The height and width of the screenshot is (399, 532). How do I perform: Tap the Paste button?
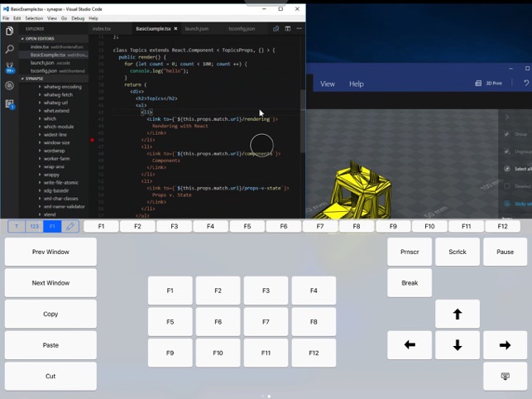(x=50, y=345)
